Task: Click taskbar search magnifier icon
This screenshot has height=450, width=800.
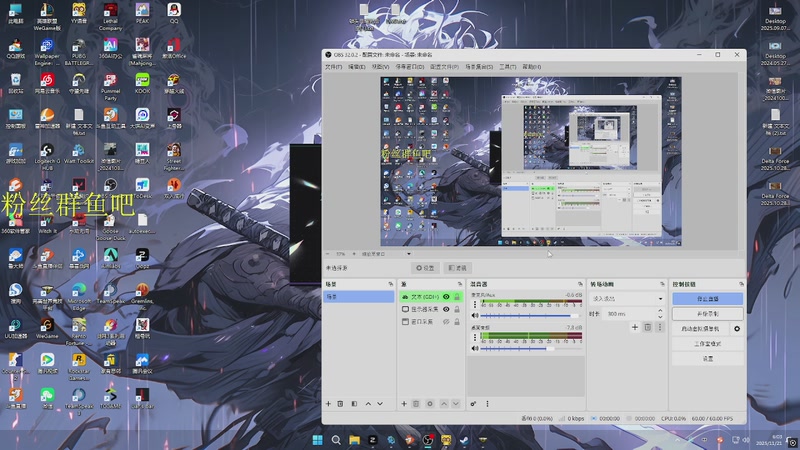Action: (336, 440)
